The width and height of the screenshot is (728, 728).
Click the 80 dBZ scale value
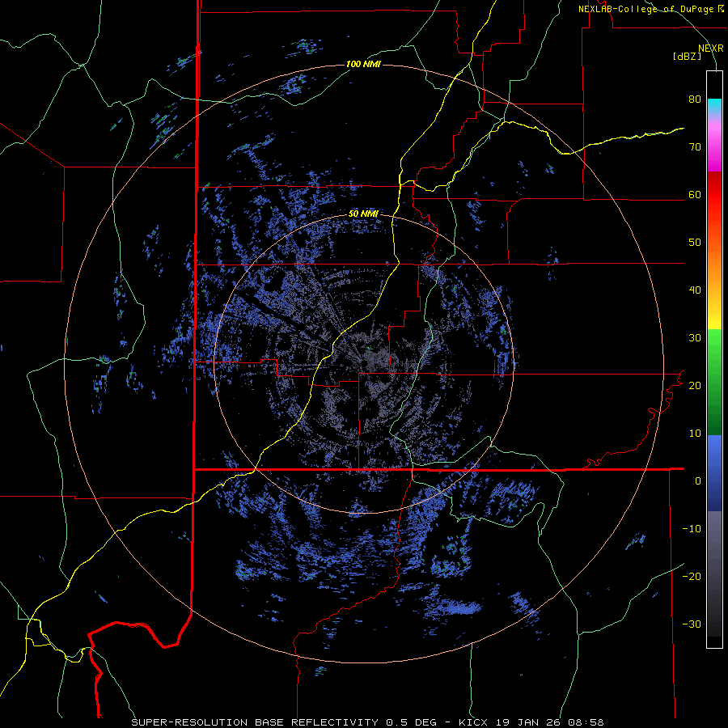695,99
